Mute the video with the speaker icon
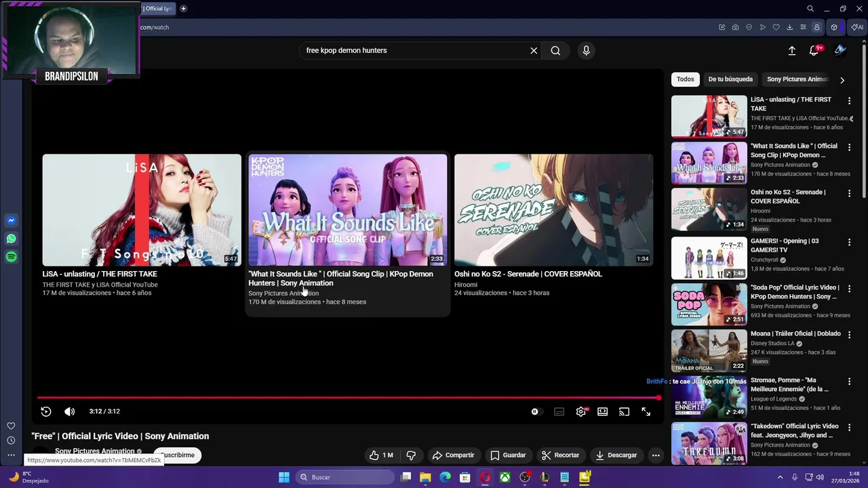The height and width of the screenshot is (488, 868). pyautogui.click(x=69, y=411)
